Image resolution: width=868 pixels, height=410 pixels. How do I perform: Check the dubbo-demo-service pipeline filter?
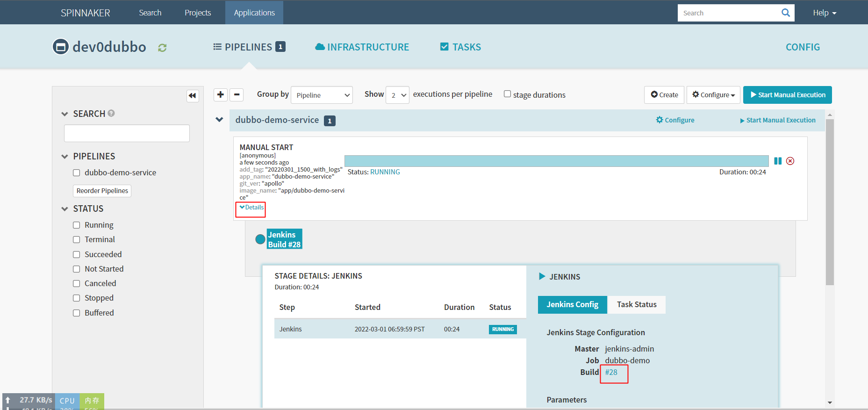(77, 173)
